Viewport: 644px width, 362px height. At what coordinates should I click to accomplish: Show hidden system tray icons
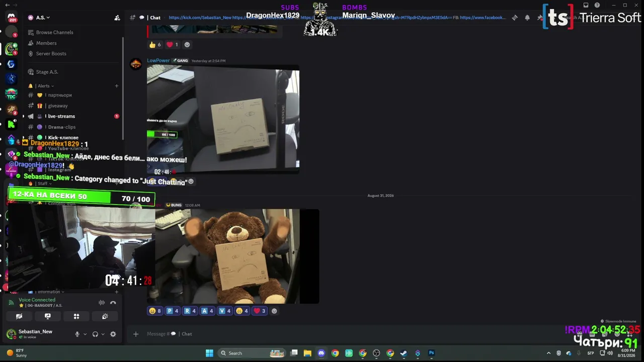pos(549,353)
